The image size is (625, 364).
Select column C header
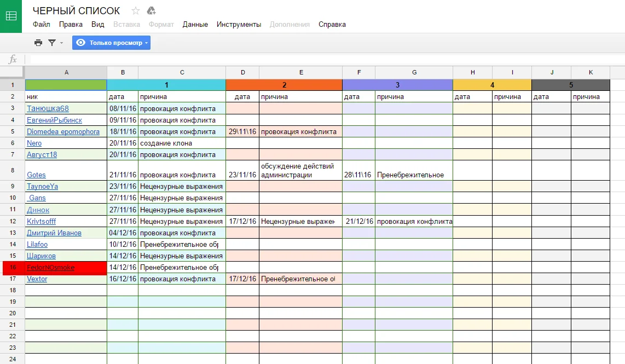click(x=182, y=72)
